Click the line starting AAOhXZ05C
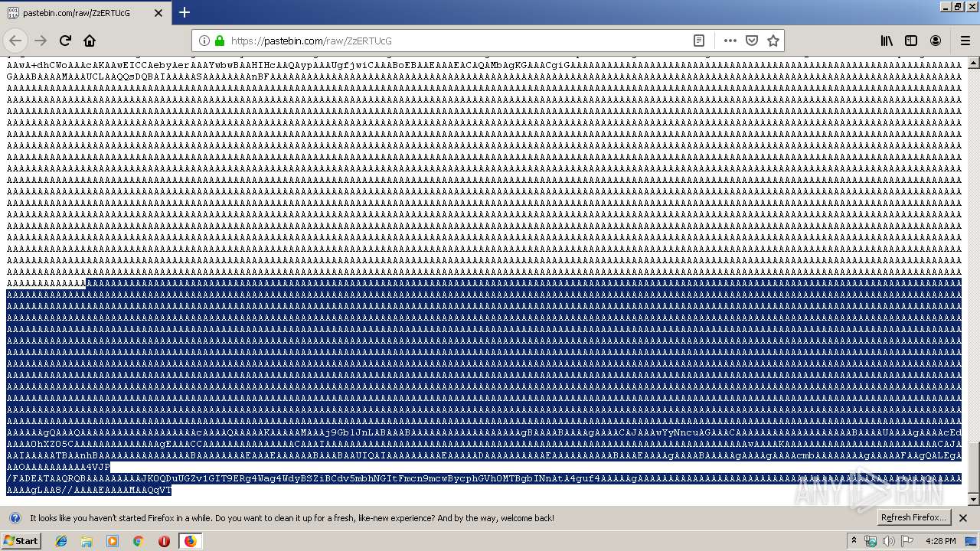The width and height of the screenshot is (980, 551). (484, 444)
